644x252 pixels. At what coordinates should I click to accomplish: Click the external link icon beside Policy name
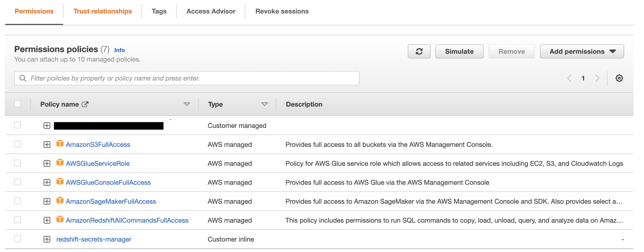coord(85,104)
